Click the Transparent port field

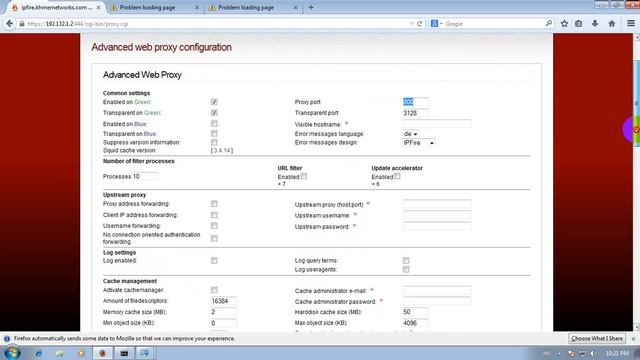[x=416, y=113]
